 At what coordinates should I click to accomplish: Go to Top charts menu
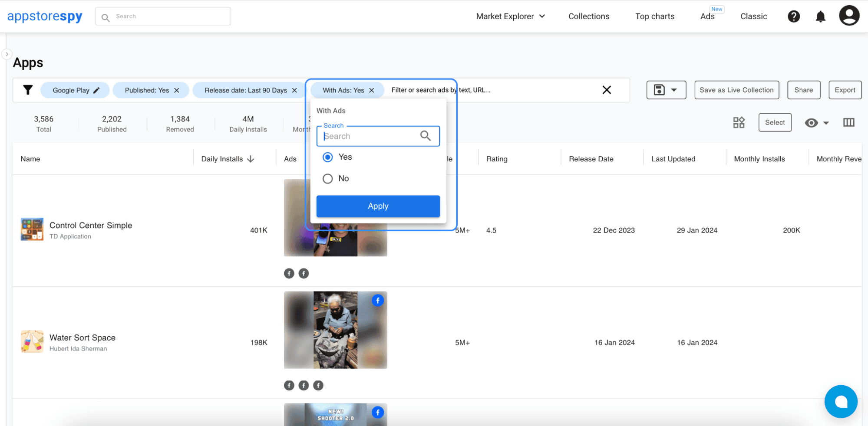tap(654, 16)
